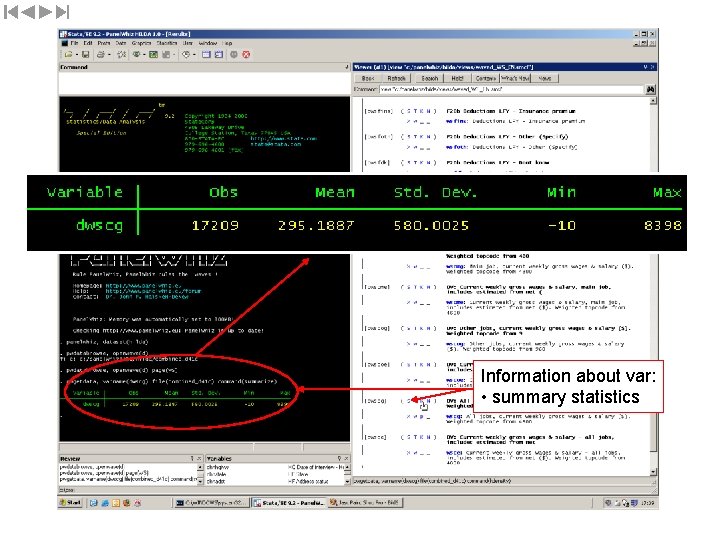The image size is (720, 540).
Task: Click the Date of interview variable row
Action: point(275,467)
